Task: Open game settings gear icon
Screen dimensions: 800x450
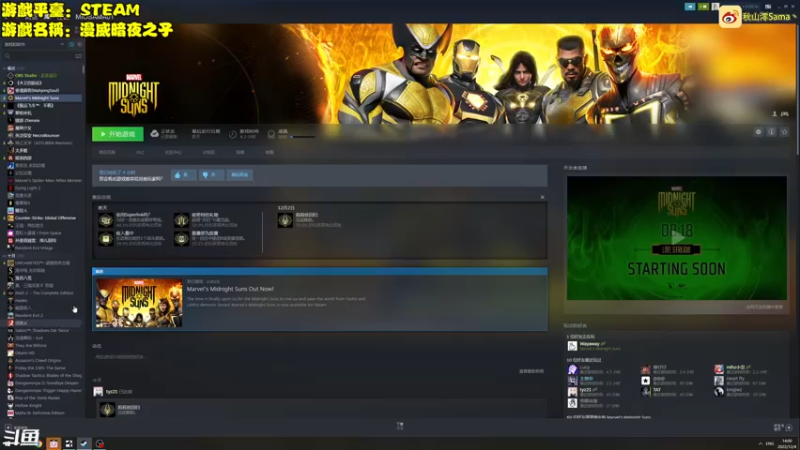Action: coord(758,132)
